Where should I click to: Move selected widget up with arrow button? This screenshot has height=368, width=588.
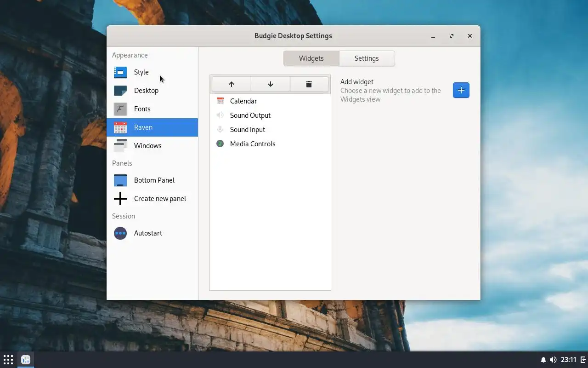232,84
